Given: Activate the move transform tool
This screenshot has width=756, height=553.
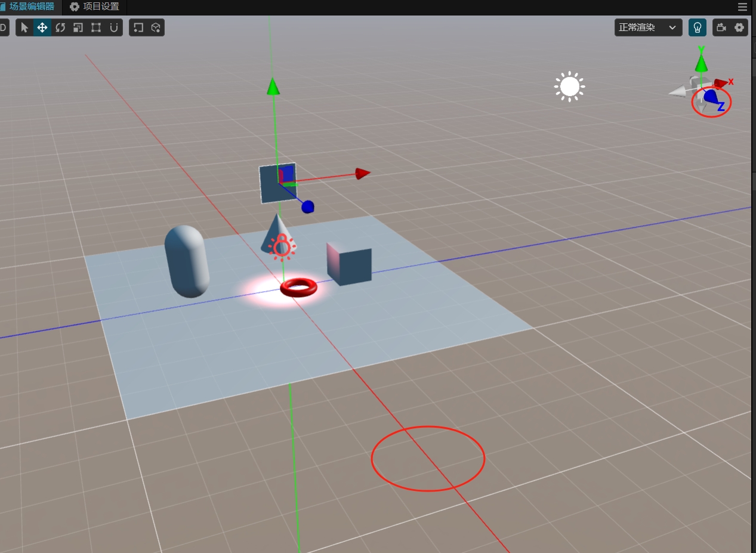Looking at the screenshot, I should coord(42,27).
